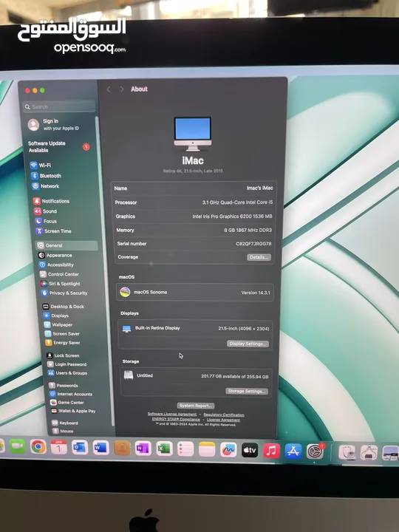Click the macOS Sonoma row
This screenshot has height=532, width=399.
point(195,292)
